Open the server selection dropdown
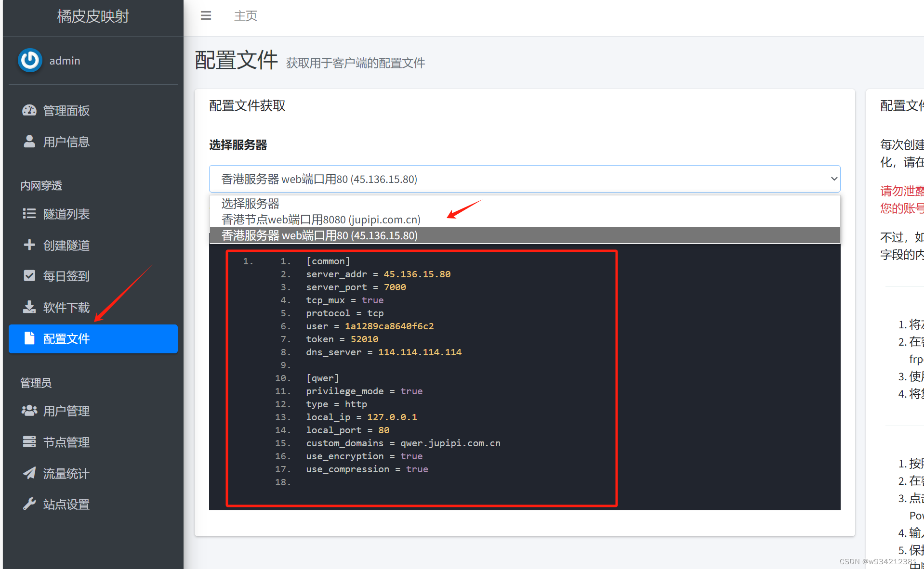Viewport: 924px width, 569px height. [x=525, y=179]
